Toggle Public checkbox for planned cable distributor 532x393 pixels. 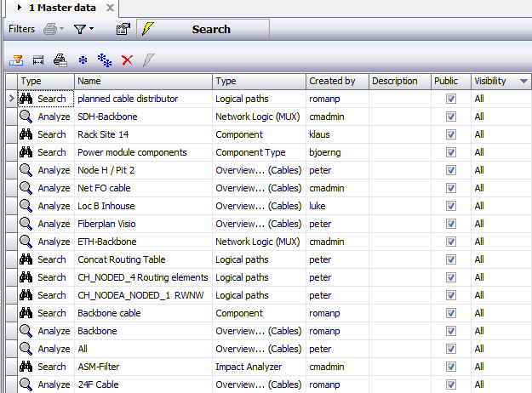tap(451, 99)
